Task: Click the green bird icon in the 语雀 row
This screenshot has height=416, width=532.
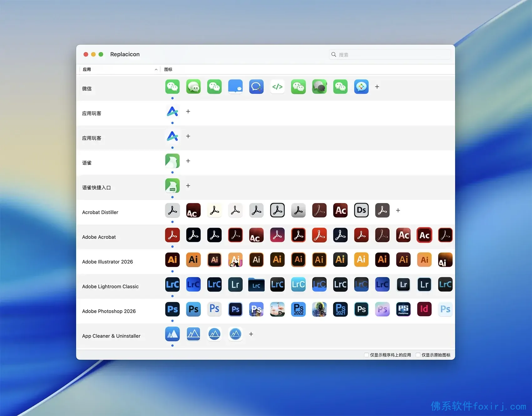Action: click(172, 161)
